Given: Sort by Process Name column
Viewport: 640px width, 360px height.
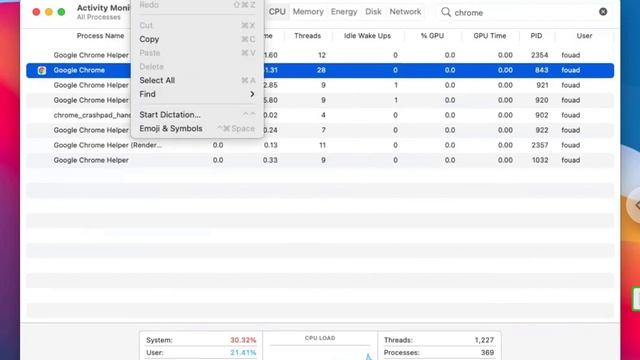Looking at the screenshot, I should point(100,36).
